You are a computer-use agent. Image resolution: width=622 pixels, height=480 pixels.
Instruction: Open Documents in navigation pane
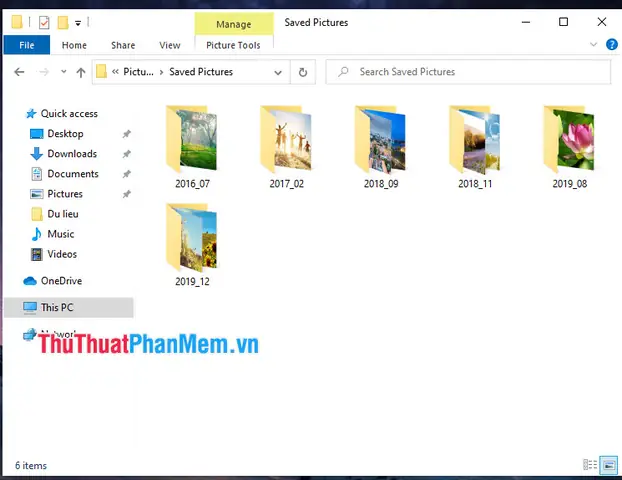[73, 174]
